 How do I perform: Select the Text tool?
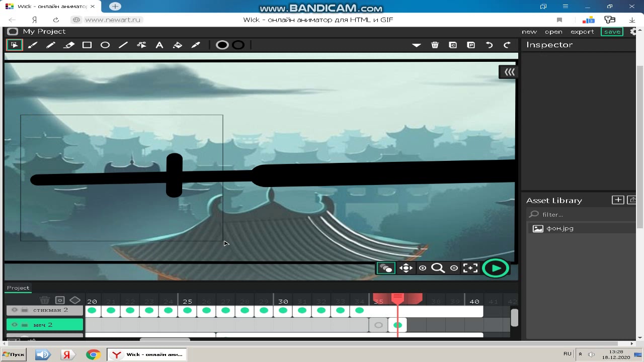point(159,45)
